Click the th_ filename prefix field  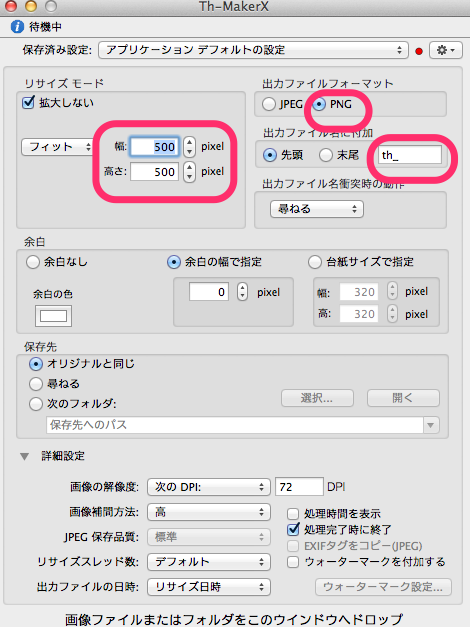pos(409,155)
